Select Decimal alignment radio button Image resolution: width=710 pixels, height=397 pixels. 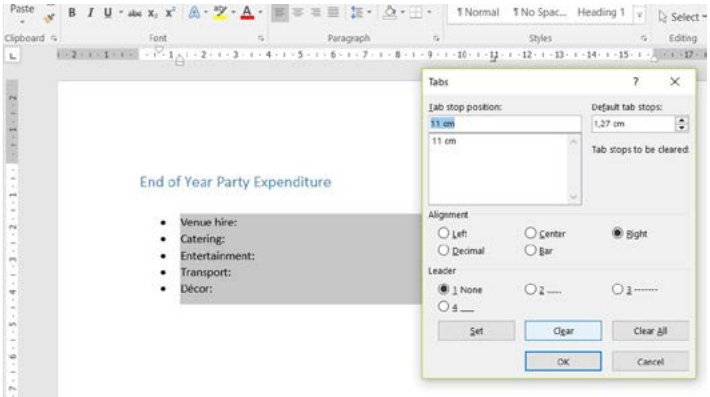[x=443, y=250]
